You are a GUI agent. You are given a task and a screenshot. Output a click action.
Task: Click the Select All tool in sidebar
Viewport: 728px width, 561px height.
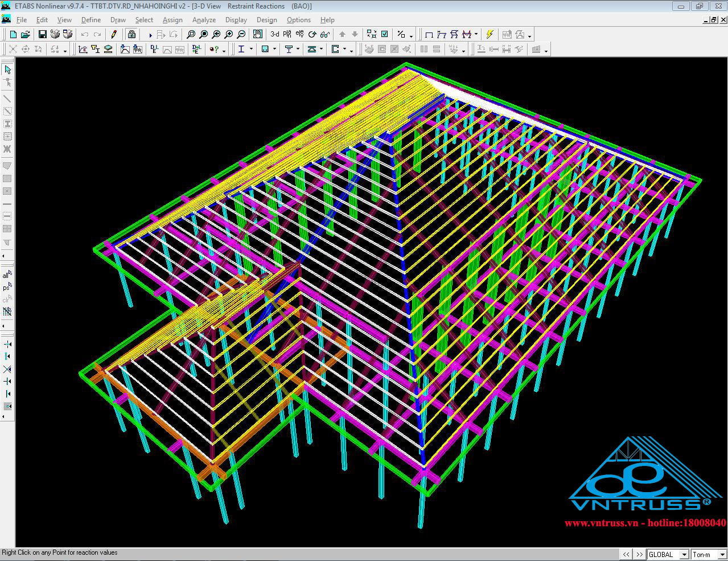[x=7, y=275]
